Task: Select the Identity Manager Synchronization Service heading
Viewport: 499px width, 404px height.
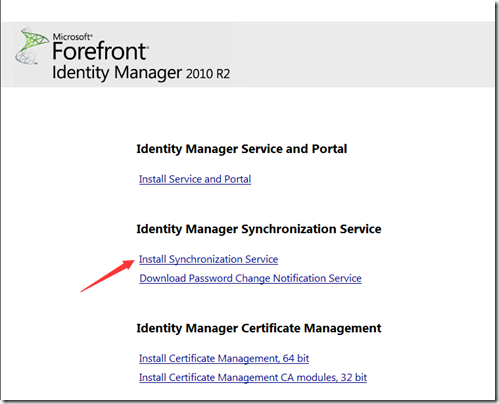Action: [259, 229]
